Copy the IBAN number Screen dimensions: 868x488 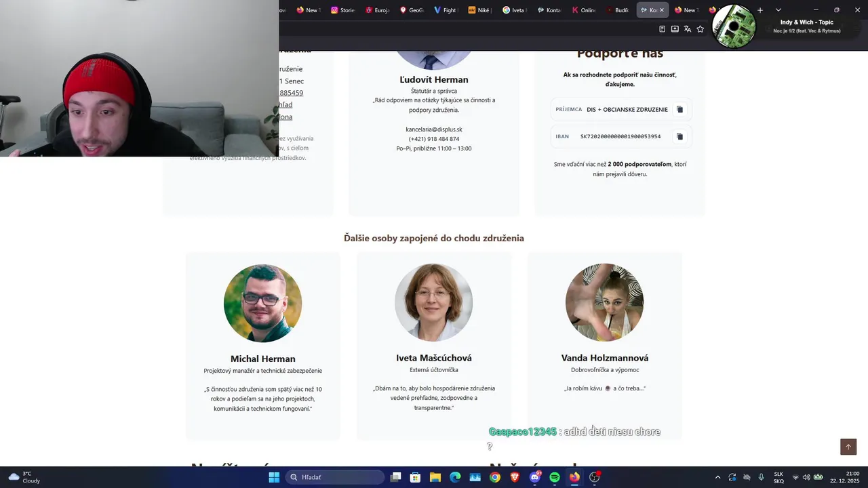pos(679,136)
